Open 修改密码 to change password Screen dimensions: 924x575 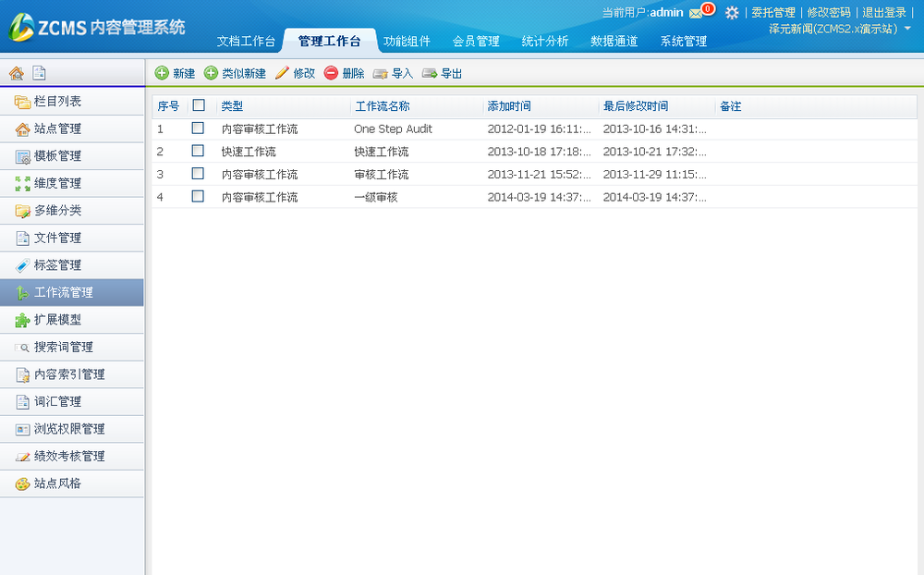pos(829,12)
